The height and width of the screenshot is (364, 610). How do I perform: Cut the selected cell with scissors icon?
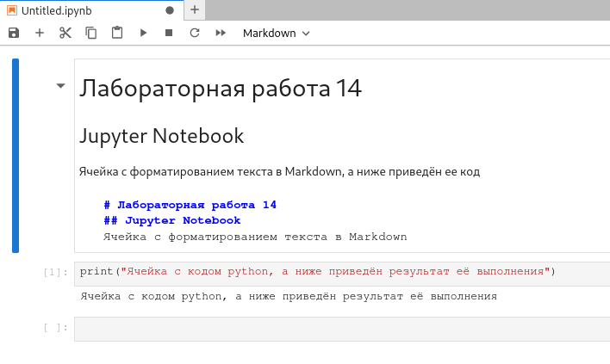(65, 33)
